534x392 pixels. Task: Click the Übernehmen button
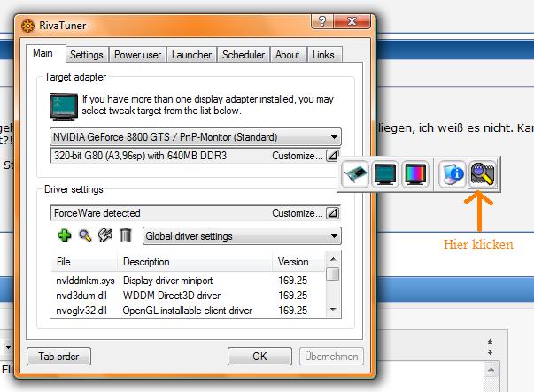click(x=331, y=357)
